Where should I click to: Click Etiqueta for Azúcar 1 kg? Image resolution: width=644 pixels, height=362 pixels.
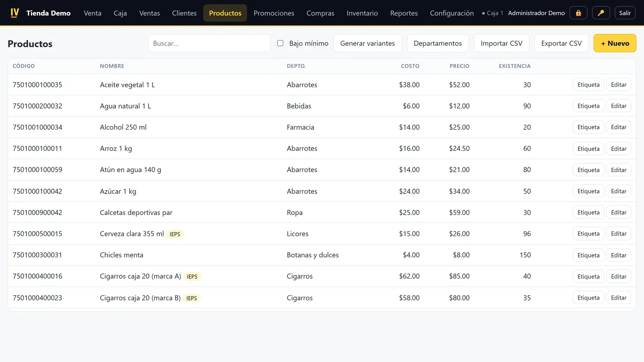588,191
